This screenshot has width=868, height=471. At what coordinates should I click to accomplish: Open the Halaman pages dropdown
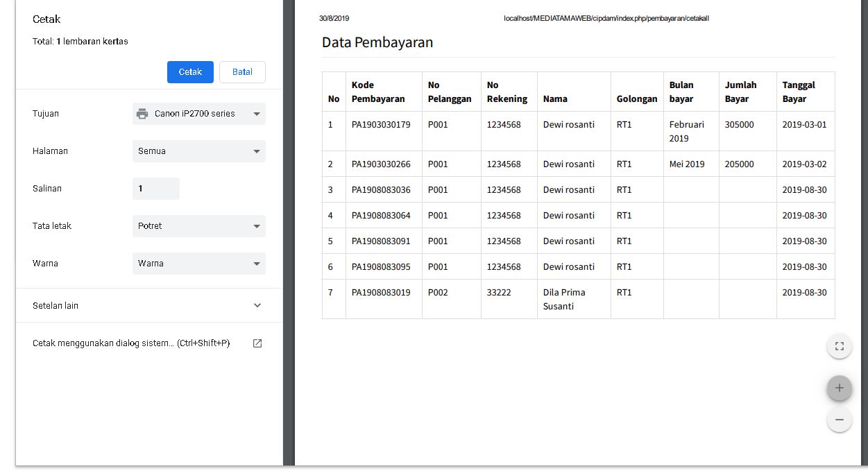pos(199,151)
